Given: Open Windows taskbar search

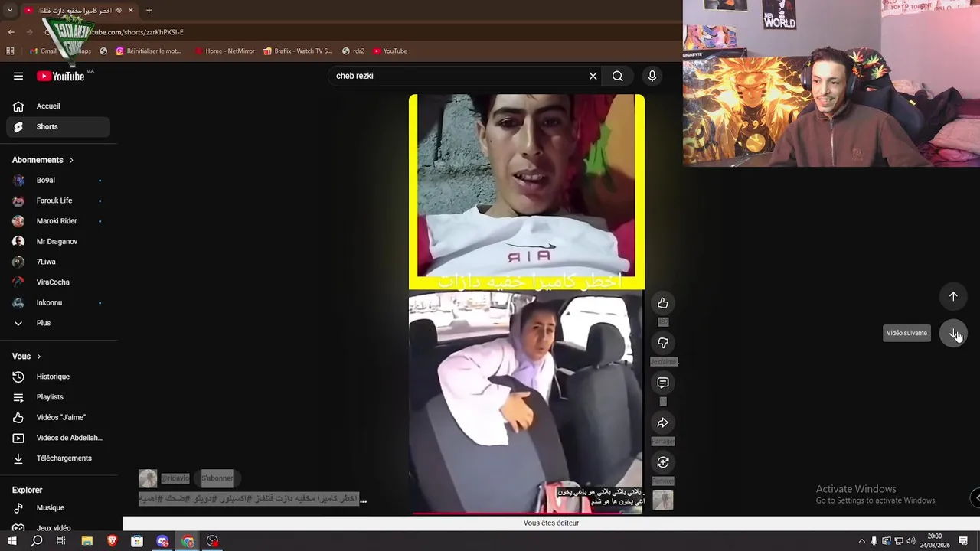Looking at the screenshot, I should pyautogui.click(x=37, y=541).
